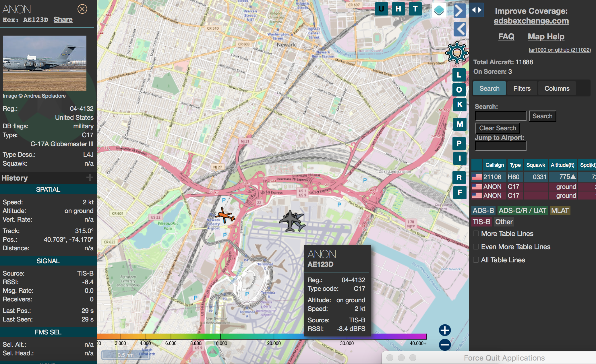596x364 pixels.
Task: Click the L map button
Action: click(x=459, y=75)
